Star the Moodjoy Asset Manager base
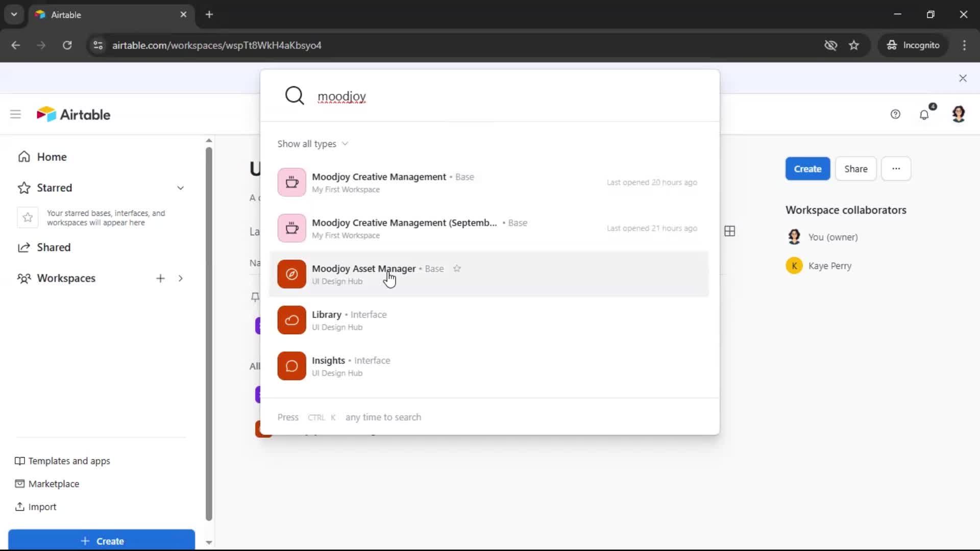 tap(457, 268)
